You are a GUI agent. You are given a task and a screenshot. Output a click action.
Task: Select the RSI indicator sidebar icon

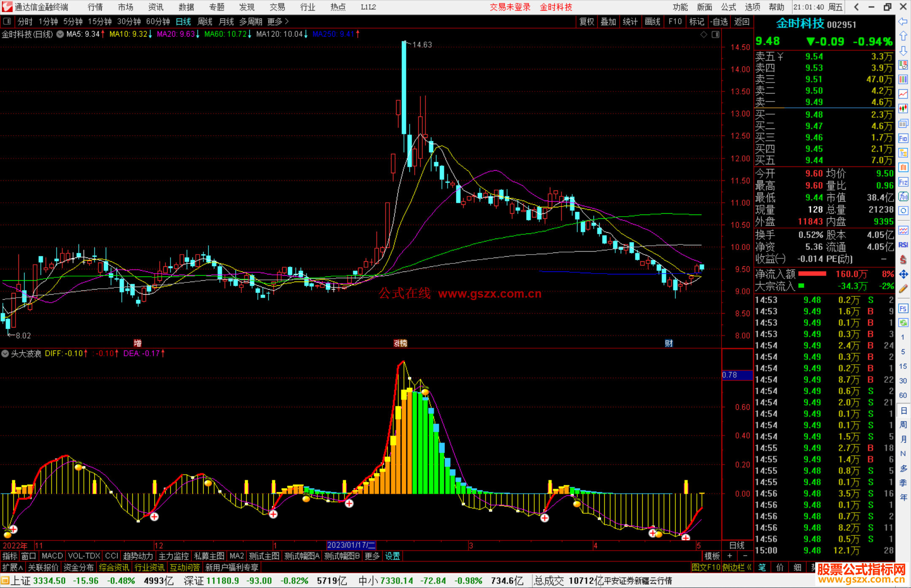[903, 245]
